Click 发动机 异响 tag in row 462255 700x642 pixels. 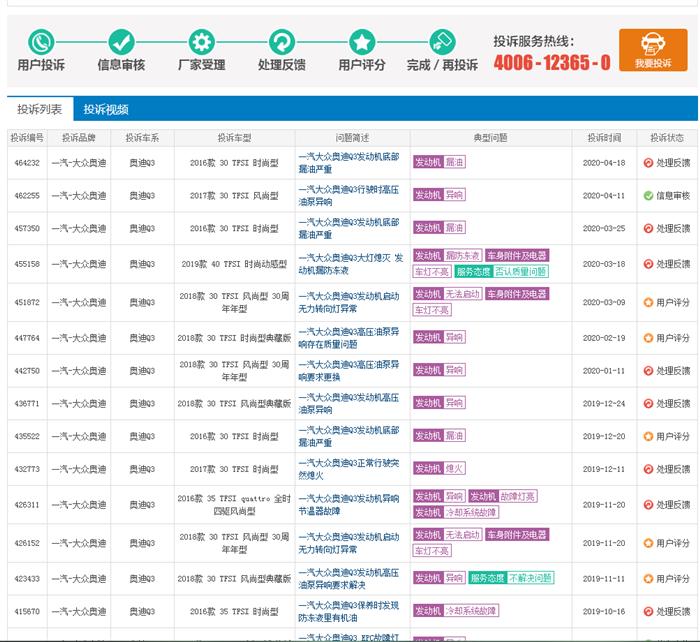tap(439, 195)
